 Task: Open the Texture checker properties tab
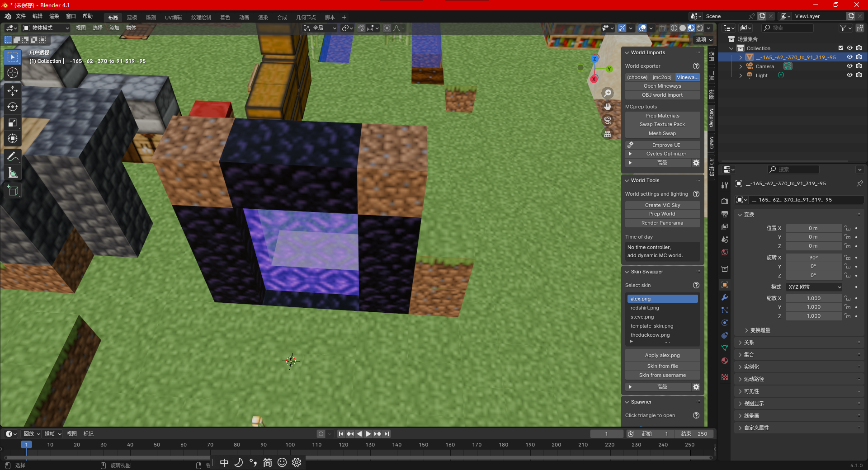click(725, 376)
